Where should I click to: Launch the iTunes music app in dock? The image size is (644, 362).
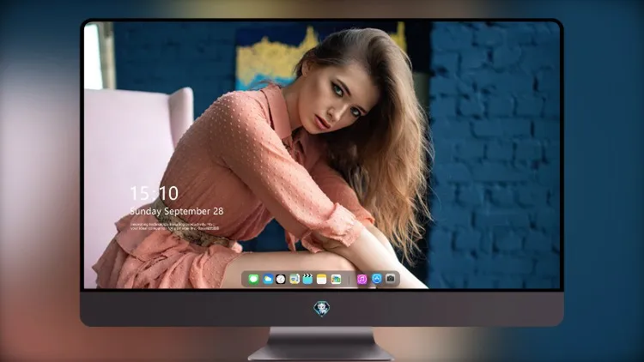(x=361, y=279)
